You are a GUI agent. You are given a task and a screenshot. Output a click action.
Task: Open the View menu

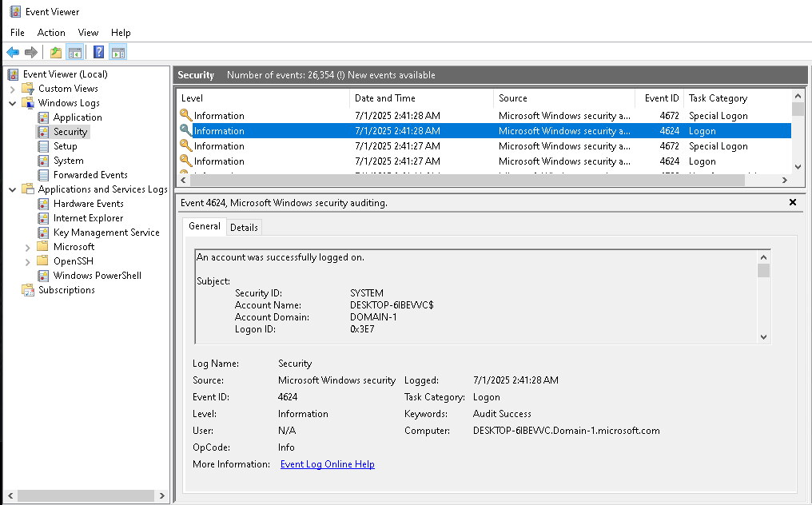tap(88, 33)
